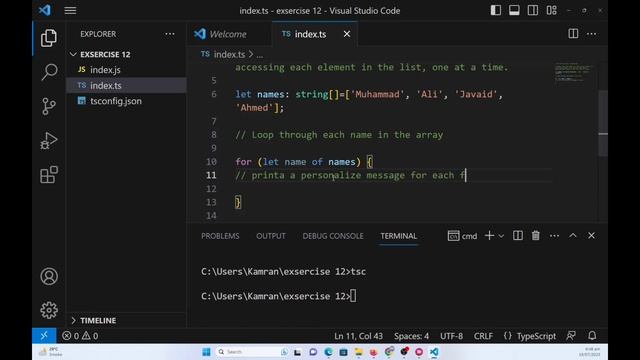Open Explorer Views and More Actions ellipsis
The image size is (640, 360).
pos(170,34)
